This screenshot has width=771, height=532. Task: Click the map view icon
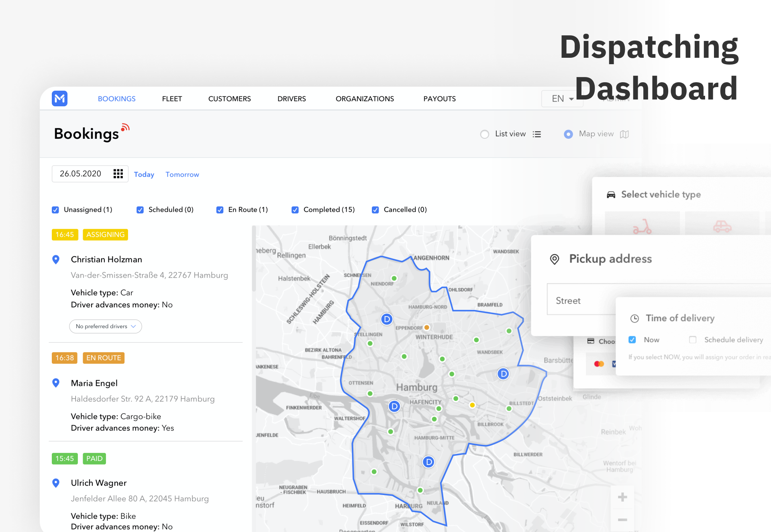624,134
